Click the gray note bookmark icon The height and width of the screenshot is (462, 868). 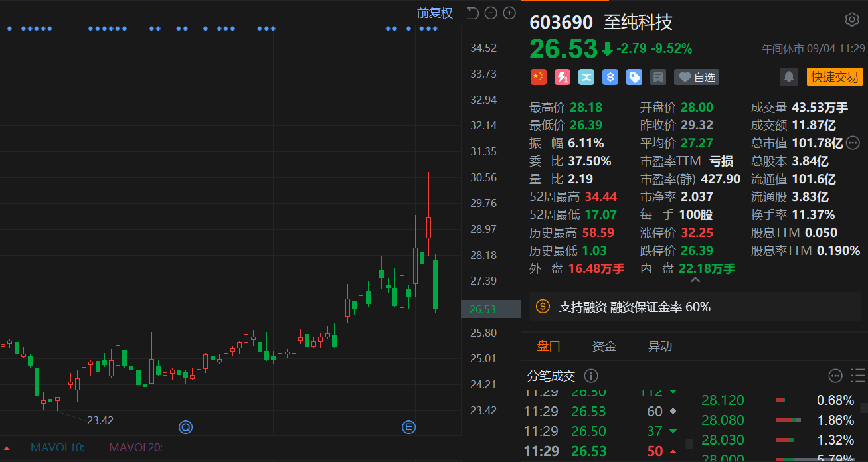pos(658,77)
